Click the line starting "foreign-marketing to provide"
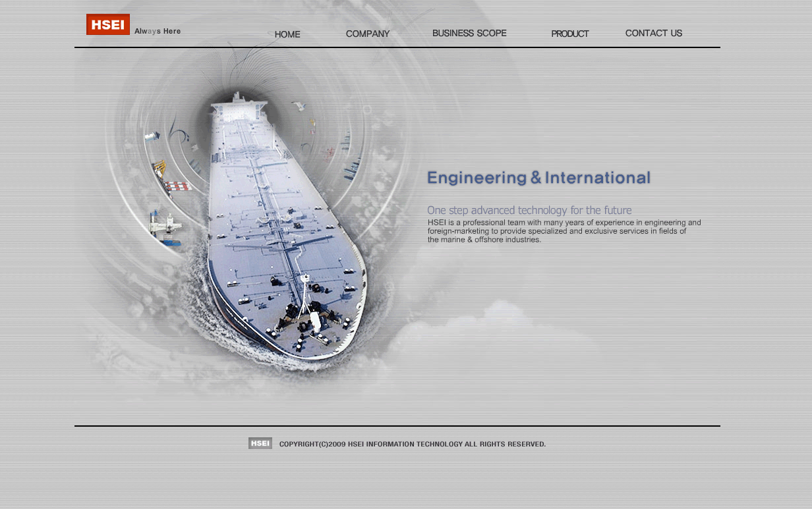Image resolution: width=812 pixels, height=509 pixels. (557, 231)
